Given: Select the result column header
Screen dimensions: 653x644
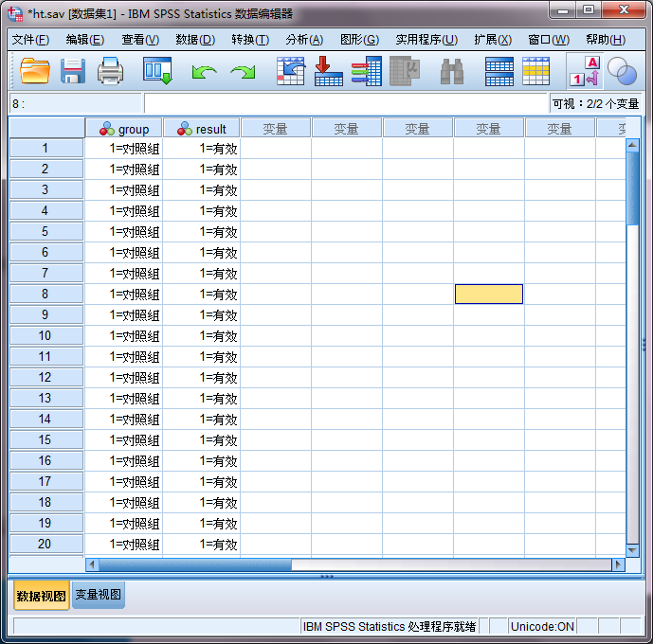Looking at the screenshot, I should [202, 129].
